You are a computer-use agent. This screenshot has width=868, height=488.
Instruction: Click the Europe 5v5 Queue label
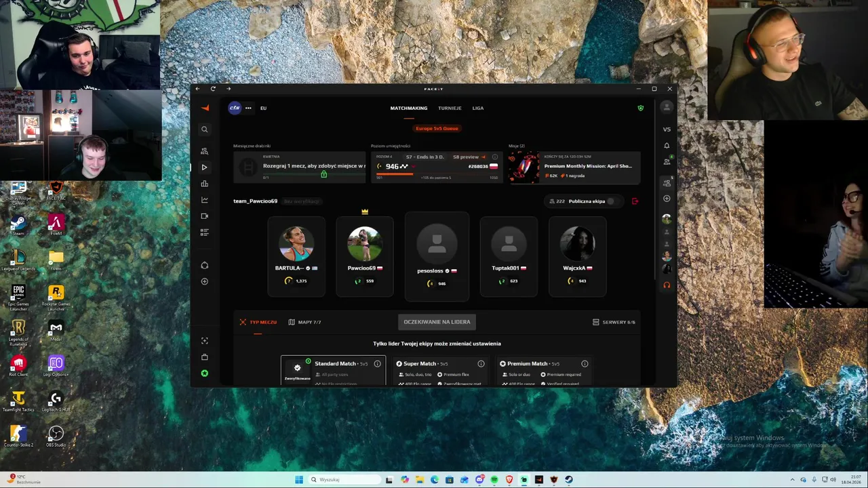coord(437,128)
